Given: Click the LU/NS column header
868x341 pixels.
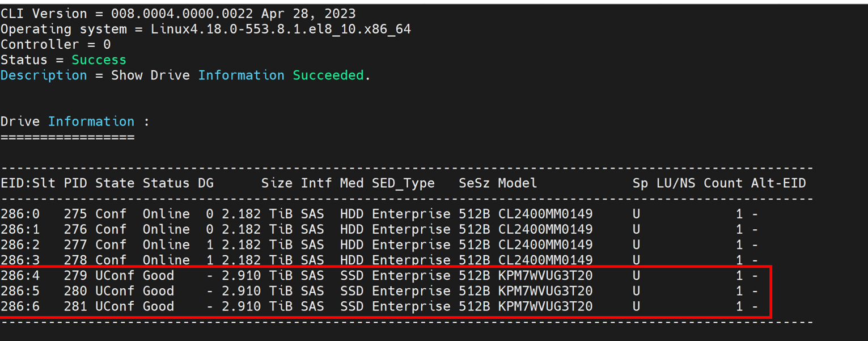Looking at the screenshot, I should pyautogui.click(x=676, y=183).
